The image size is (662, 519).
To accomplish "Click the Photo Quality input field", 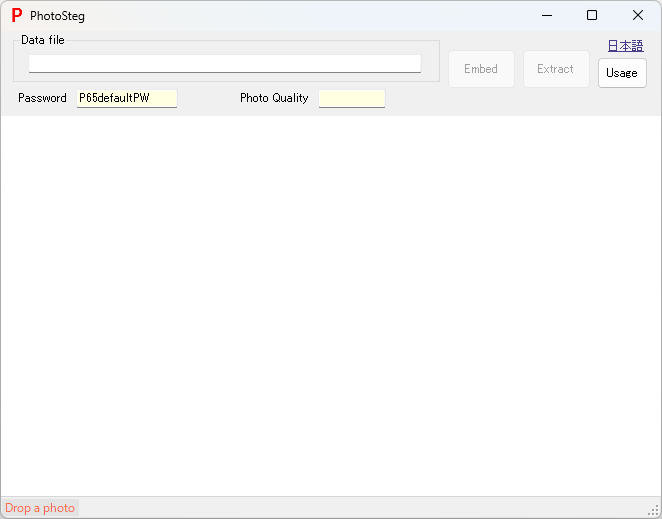I will (x=352, y=98).
